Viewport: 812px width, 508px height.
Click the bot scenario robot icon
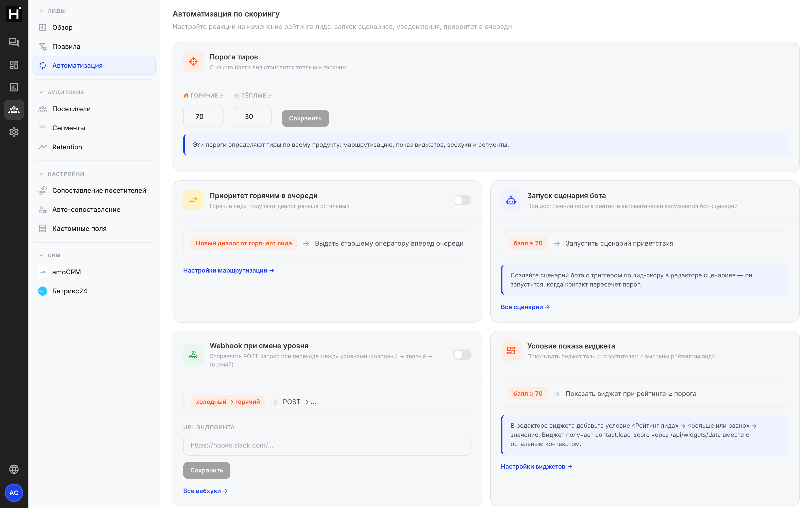pos(511,200)
